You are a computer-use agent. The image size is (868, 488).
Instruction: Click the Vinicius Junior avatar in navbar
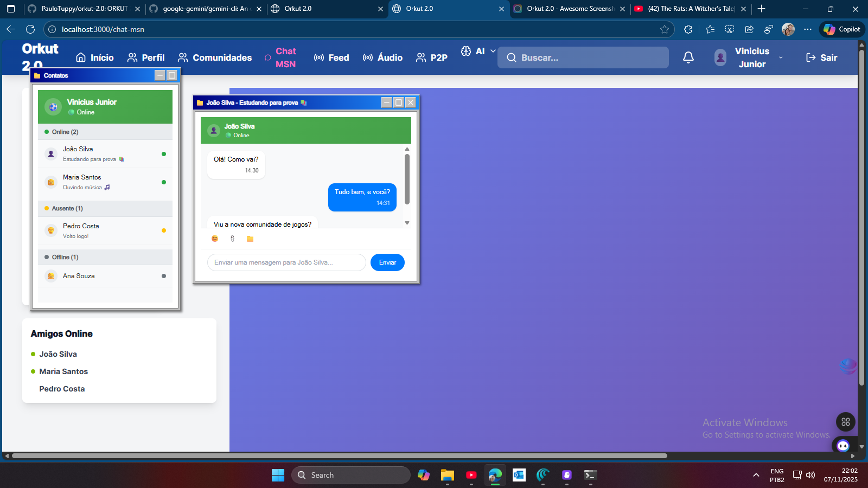720,57
